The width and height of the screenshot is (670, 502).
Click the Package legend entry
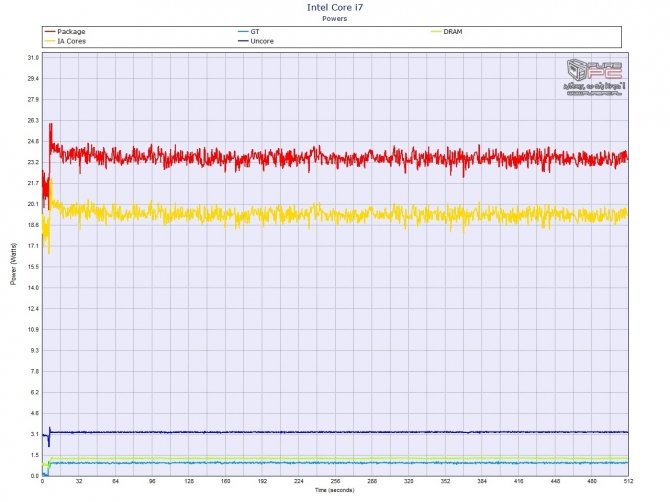point(65,32)
